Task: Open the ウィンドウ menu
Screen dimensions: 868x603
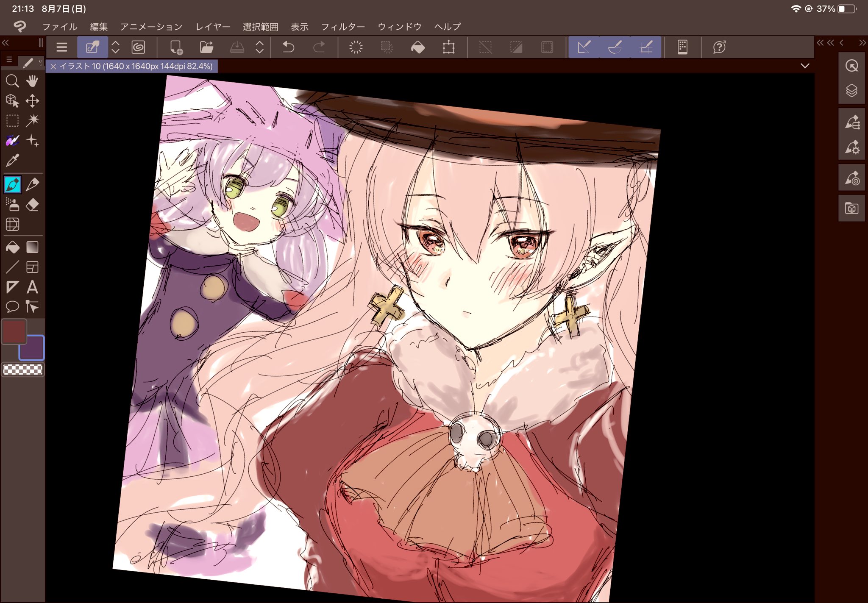Action: coord(399,27)
